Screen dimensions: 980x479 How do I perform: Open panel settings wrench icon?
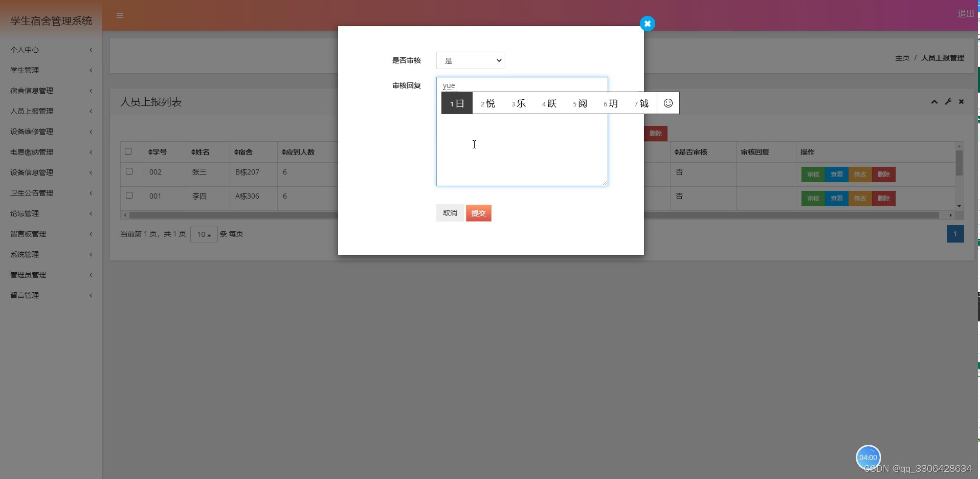[x=948, y=102]
